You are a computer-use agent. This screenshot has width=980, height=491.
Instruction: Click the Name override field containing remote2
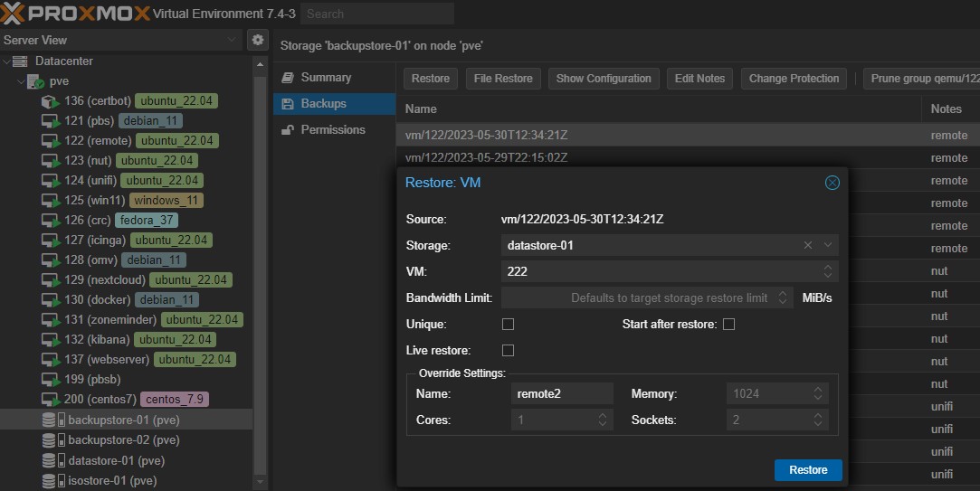click(563, 393)
